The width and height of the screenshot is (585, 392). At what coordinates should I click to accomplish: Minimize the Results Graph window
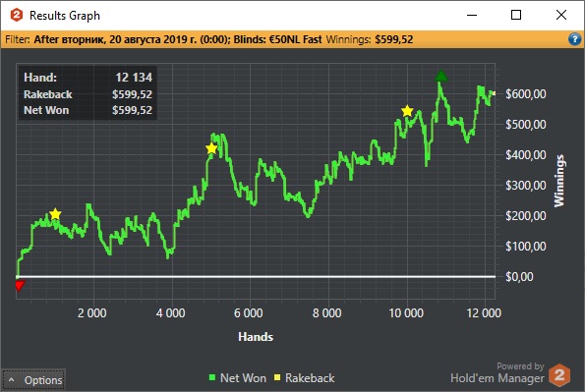click(x=472, y=16)
